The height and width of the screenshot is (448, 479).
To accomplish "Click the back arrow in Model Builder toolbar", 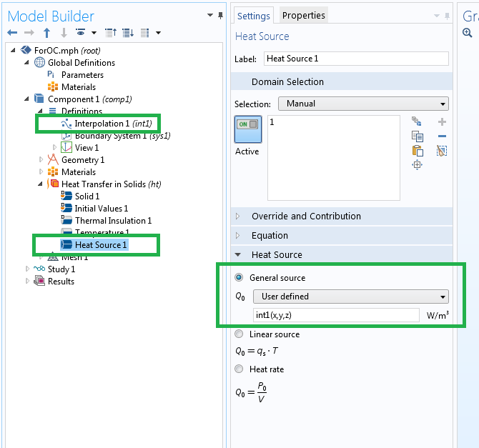I will [12, 33].
